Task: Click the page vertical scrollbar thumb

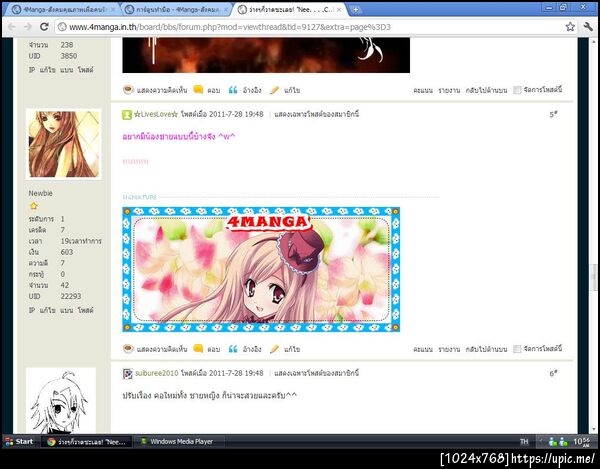Action: point(595,277)
